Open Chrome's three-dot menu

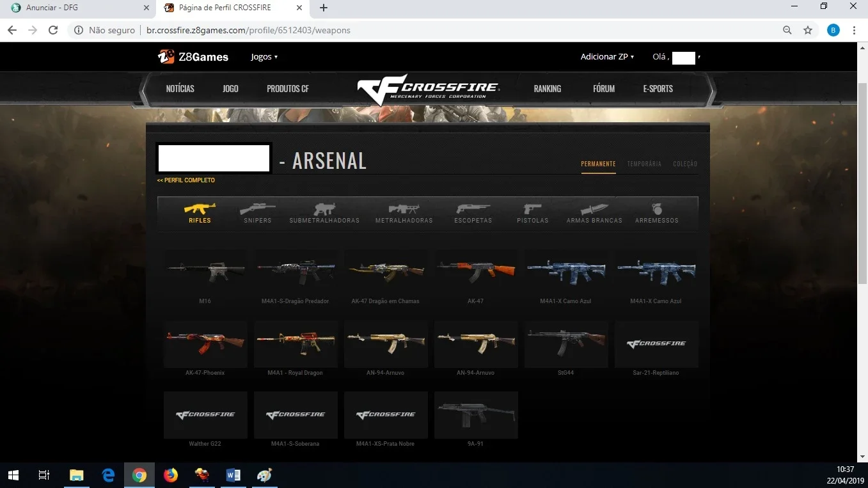pyautogui.click(x=854, y=30)
